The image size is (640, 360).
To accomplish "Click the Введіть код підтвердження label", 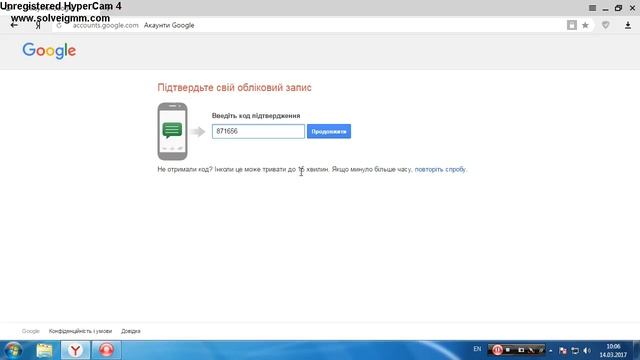I will point(256,116).
